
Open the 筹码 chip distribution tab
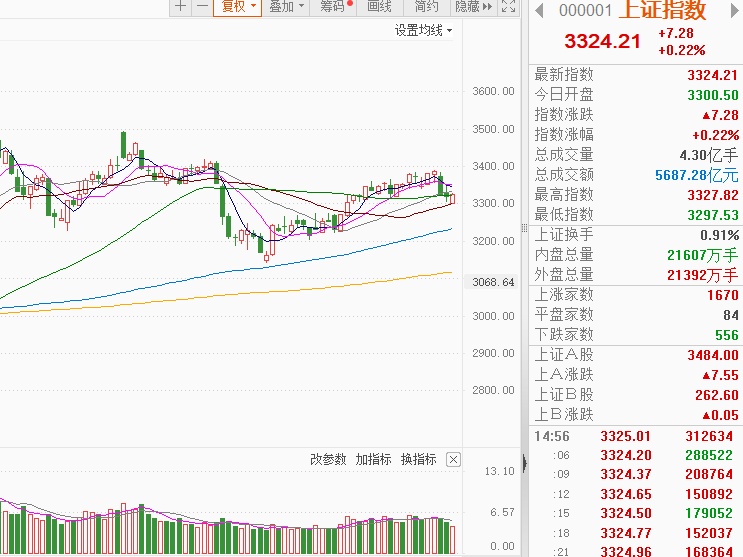pyautogui.click(x=333, y=7)
